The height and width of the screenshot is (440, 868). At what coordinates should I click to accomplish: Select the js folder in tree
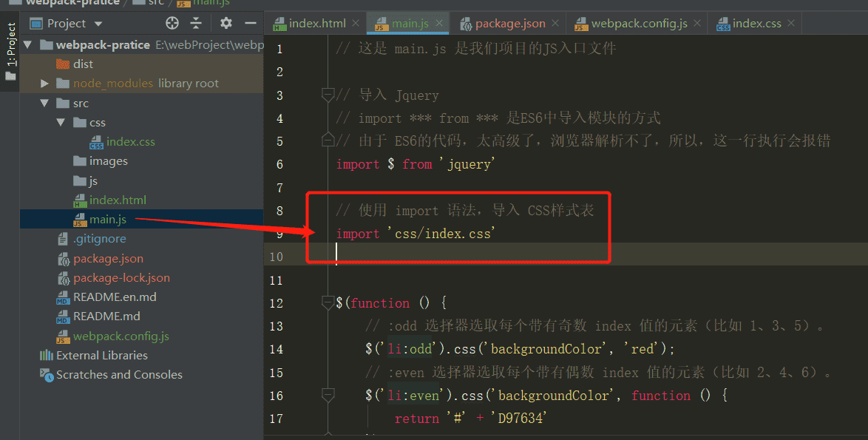[x=85, y=181]
